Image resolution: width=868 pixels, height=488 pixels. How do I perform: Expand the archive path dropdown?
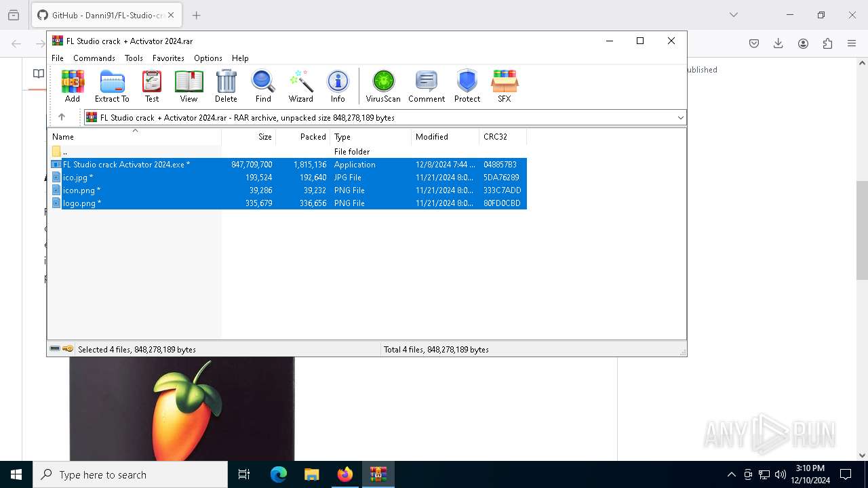[680, 118]
